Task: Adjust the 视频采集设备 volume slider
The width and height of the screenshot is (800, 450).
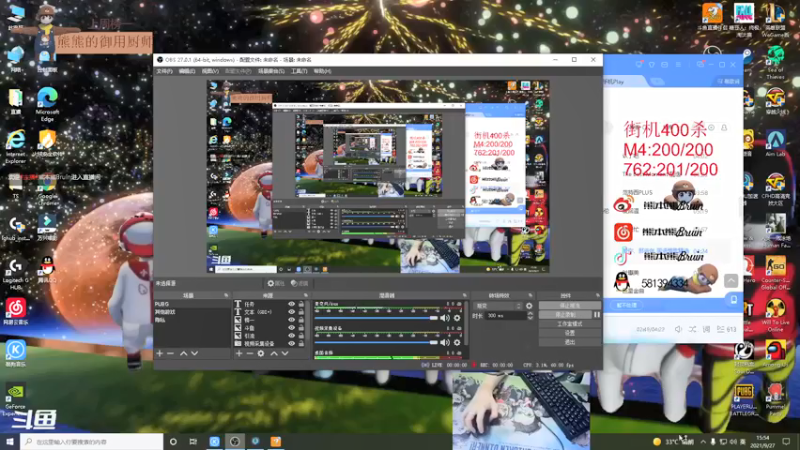Action: pos(376,342)
